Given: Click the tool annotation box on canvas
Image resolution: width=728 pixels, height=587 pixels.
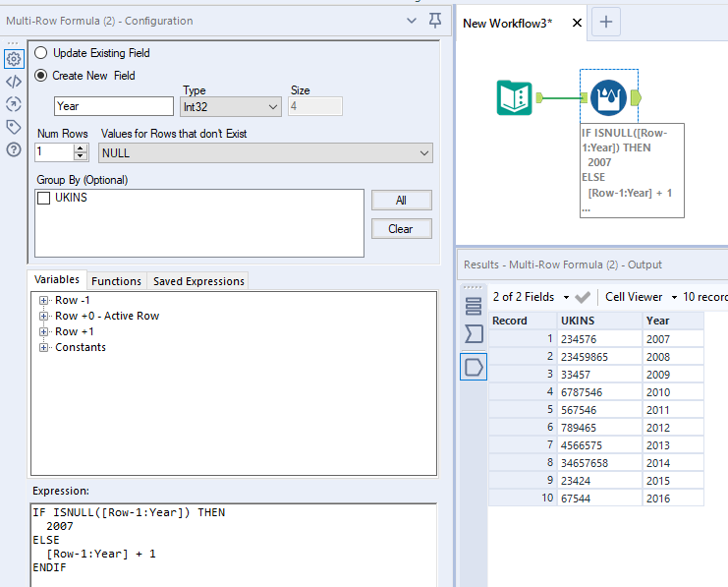Looking at the screenshot, I should pyautogui.click(x=632, y=170).
